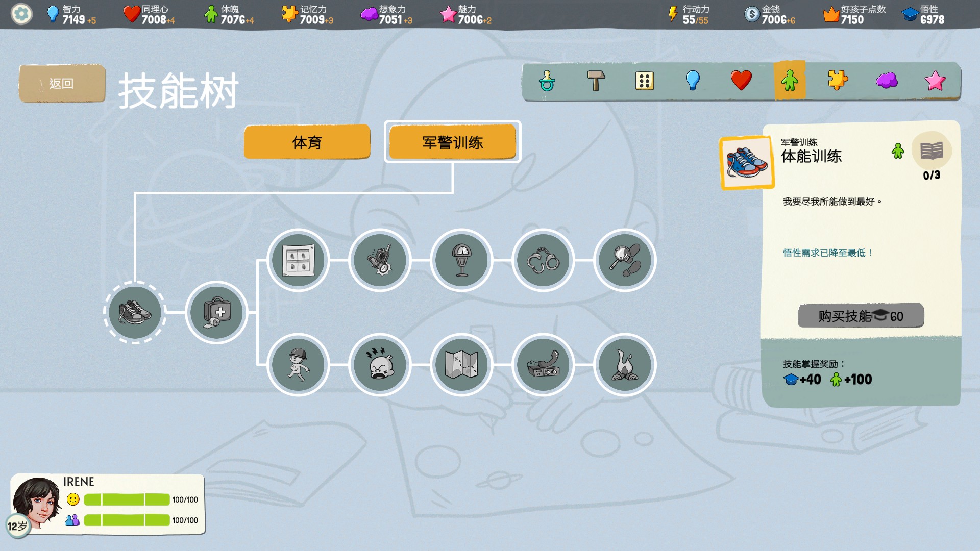Screen dimensions: 980x551
Task: Click Irene's character portrait
Action: pyautogui.click(x=36, y=504)
